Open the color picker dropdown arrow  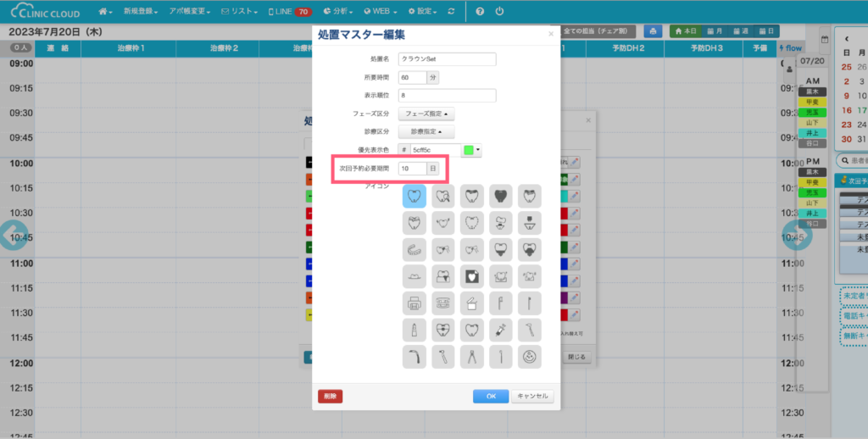478,150
